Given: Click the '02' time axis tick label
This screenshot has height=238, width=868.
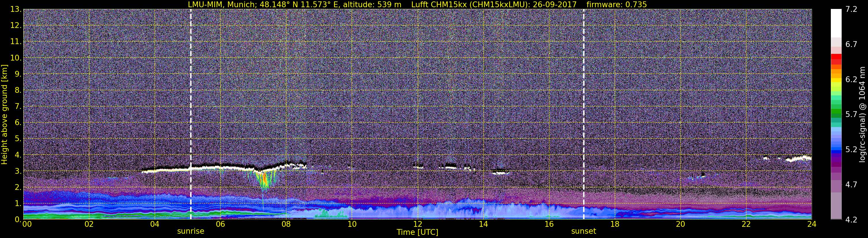Looking at the screenshot, I should [89, 224].
